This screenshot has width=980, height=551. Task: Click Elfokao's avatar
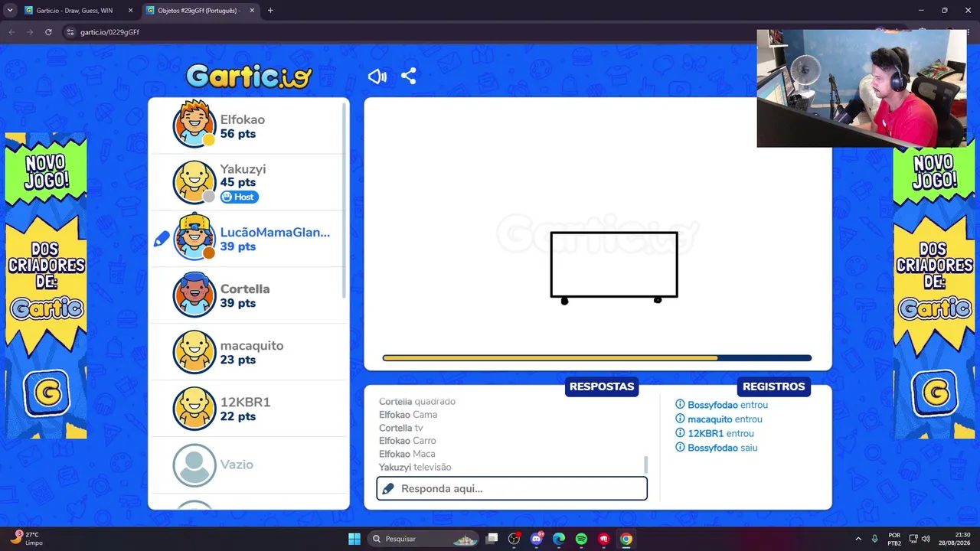point(194,124)
